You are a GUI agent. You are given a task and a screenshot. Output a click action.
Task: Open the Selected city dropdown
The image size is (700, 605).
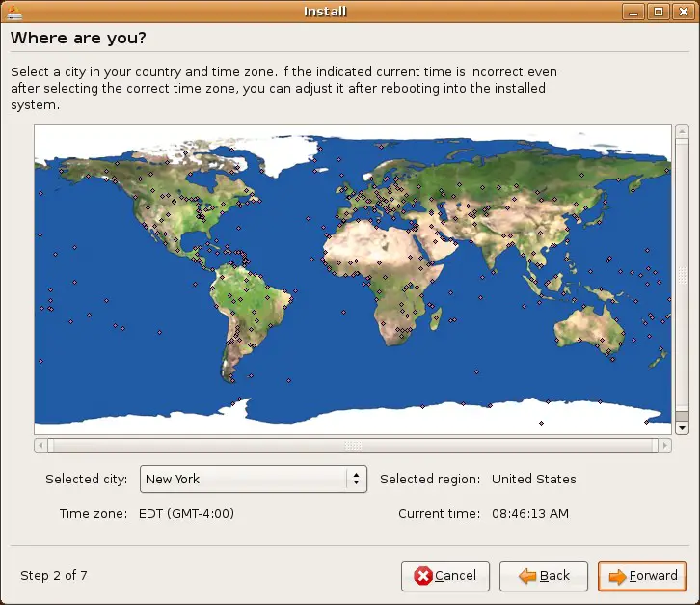coord(254,479)
